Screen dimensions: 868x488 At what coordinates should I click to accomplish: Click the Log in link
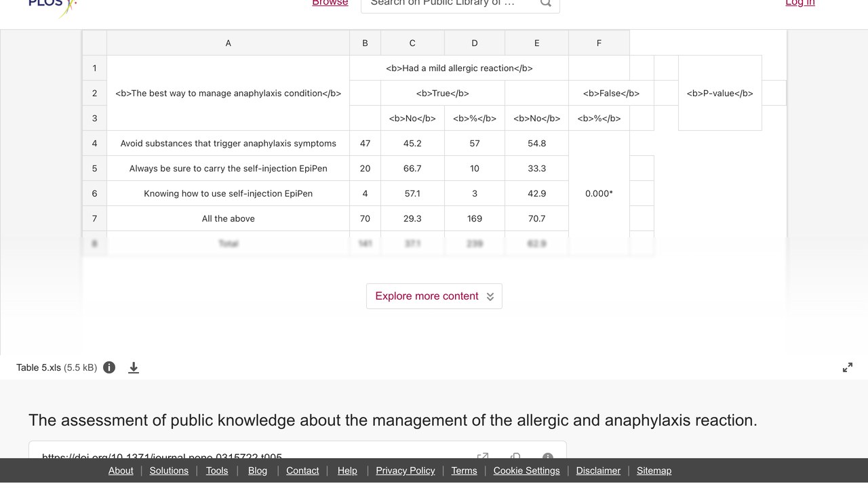coord(800,3)
